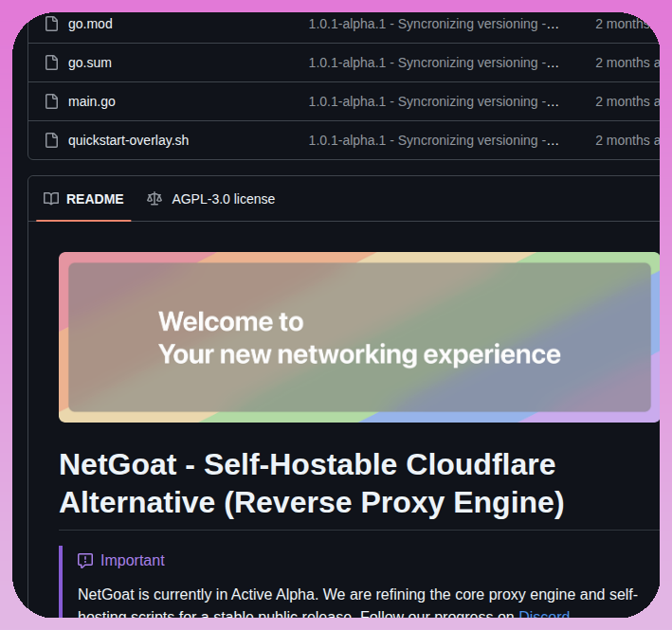The image size is (672, 630).
Task: Click 'NetGoat is currently in Active Alpha' text
Action: pos(197,594)
